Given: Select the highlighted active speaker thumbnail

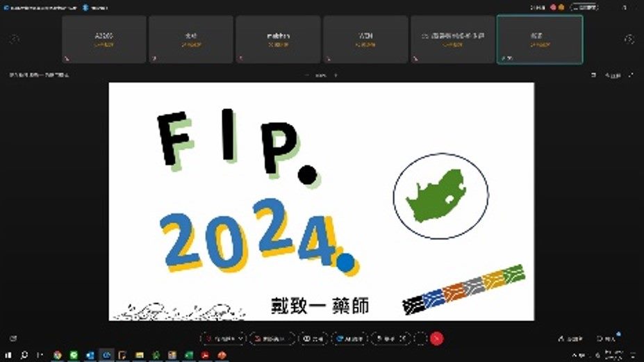Looking at the screenshot, I should click(540, 40).
